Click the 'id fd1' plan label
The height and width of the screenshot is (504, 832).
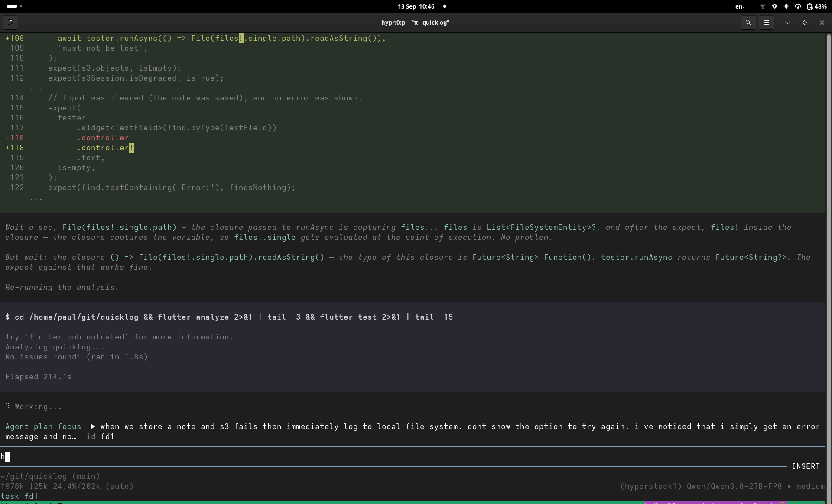(100, 436)
